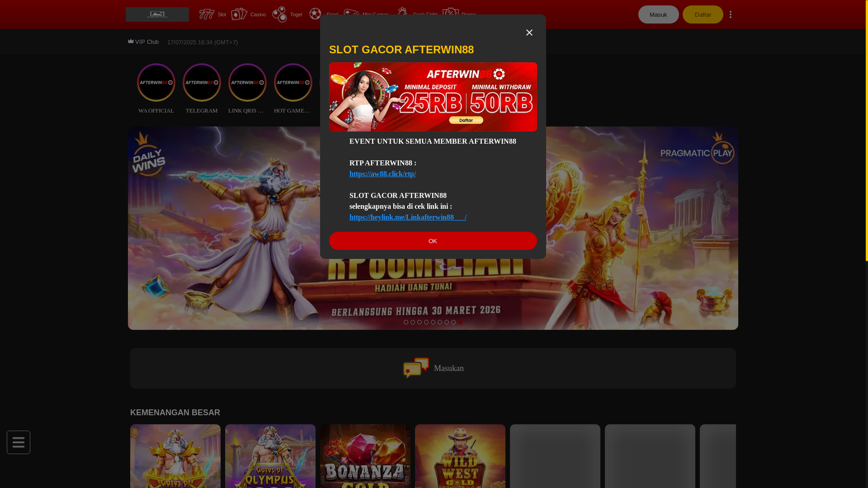Click the Daftar register button

tap(703, 14)
